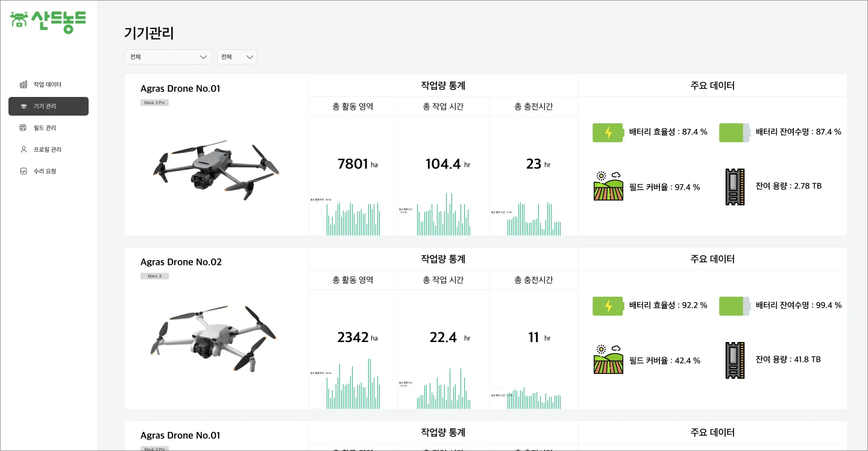Click the 23 hr charging time value
The image size is (868, 451).
(539, 164)
